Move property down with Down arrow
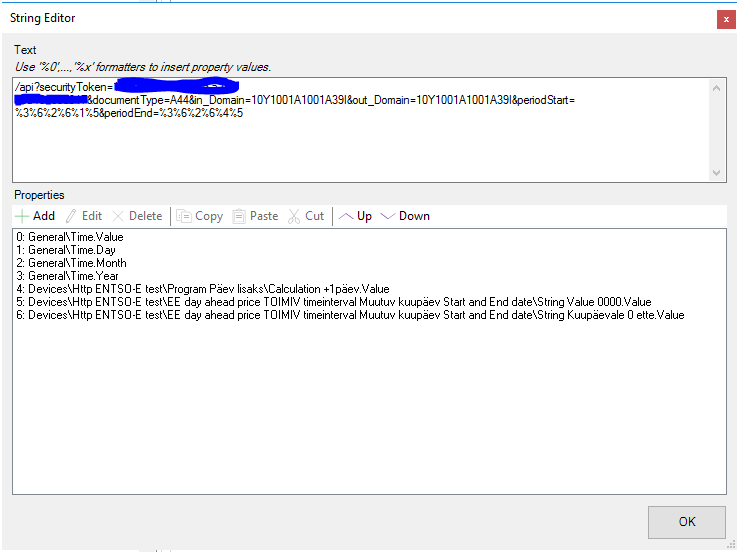 tap(388, 216)
